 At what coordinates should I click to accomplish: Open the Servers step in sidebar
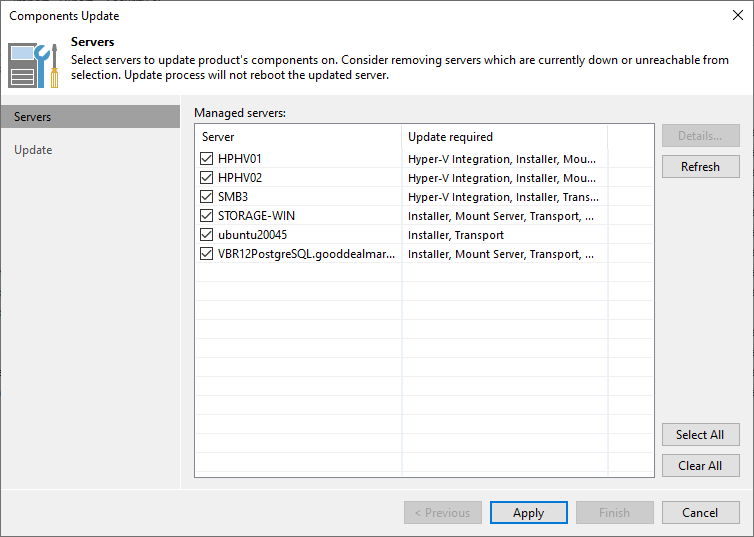(33, 117)
